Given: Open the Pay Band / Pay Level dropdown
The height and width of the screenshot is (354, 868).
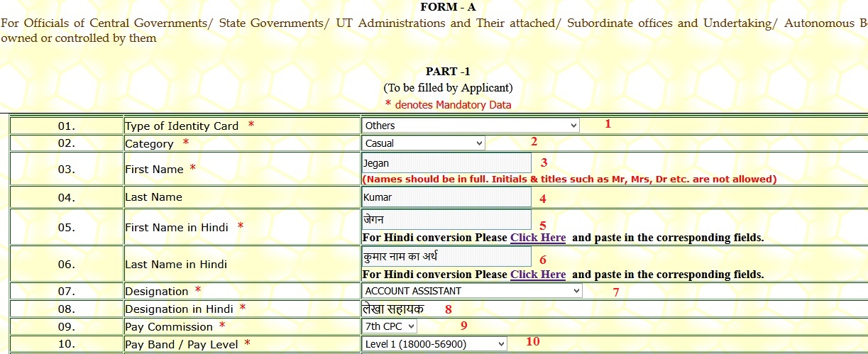Looking at the screenshot, I should coord(434,344).
